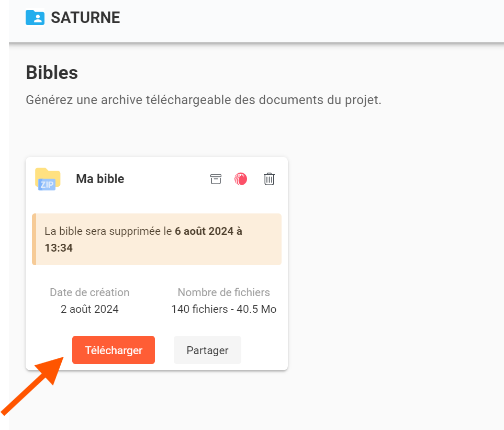This screenshot has height=430, width=504.
Task: Click the 13:34 deletion time text
Action: point(59,248)
